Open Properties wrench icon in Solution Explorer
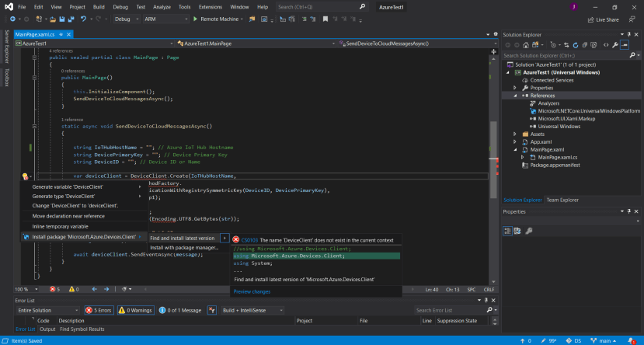The height and width of the screenshot is (345, 644). (614, 45)
